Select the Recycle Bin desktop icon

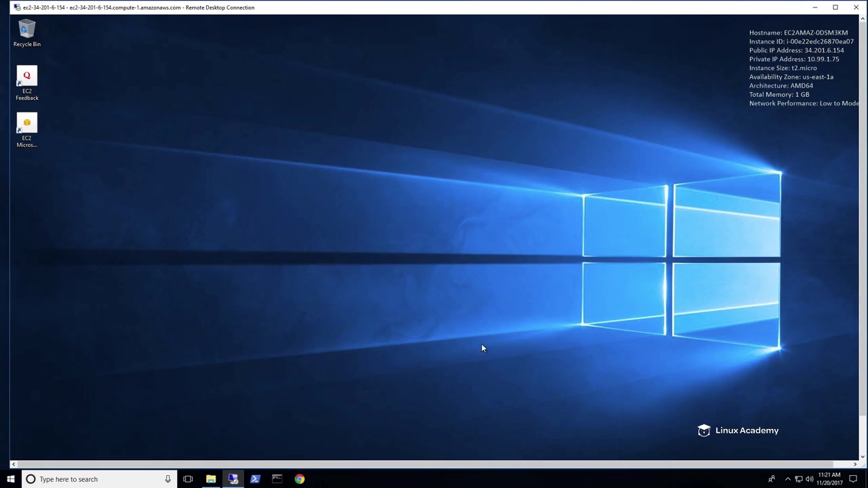click(x=26, y=34)
